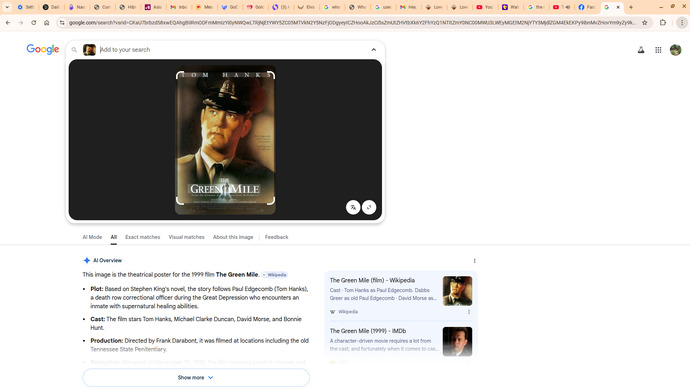Open a new browser tab
The width and height of the screenshot is (690, 388).
point(631,7)
